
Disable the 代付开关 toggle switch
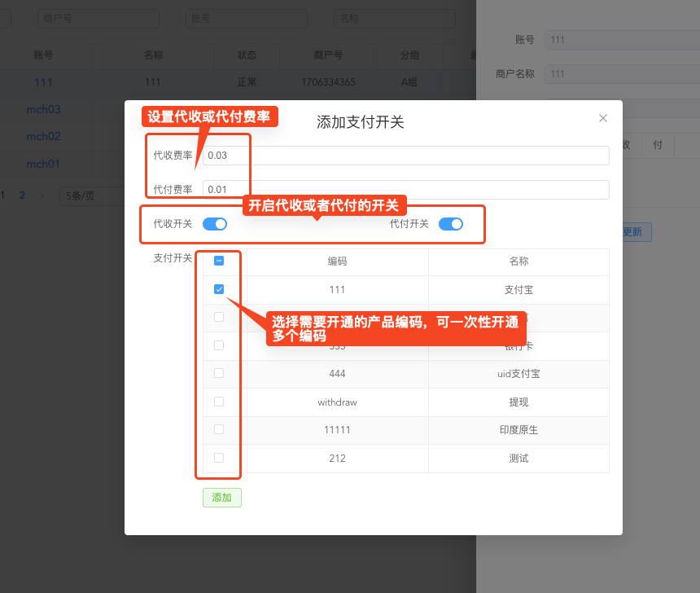point(450,223)
